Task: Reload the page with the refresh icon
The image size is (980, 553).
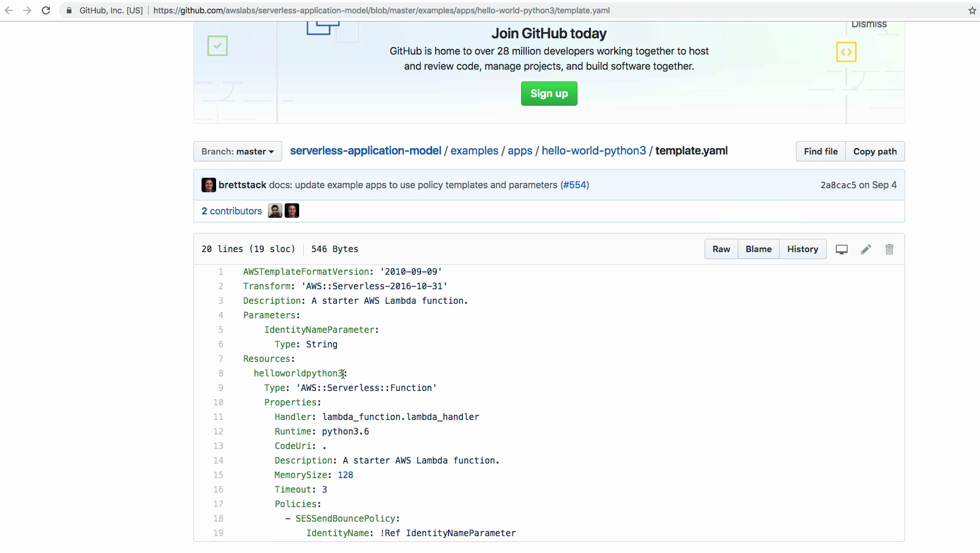Action: pyautogui.click(x=46, y=10)
